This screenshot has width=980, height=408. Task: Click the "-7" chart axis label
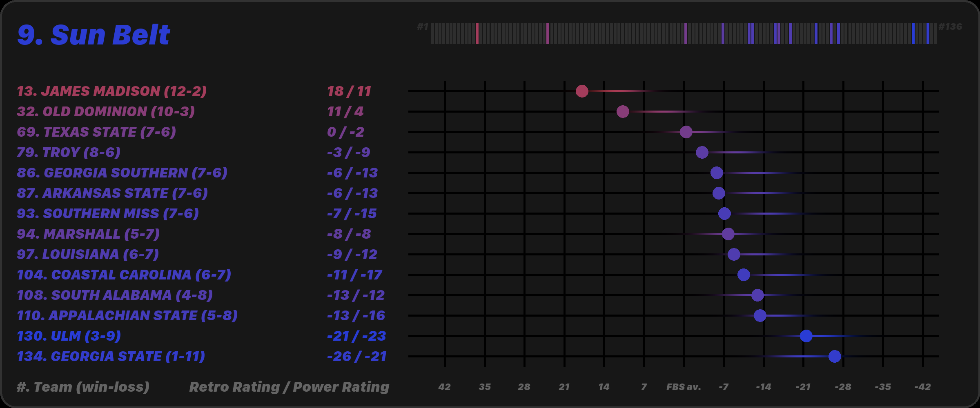click(x=724, y=387)
